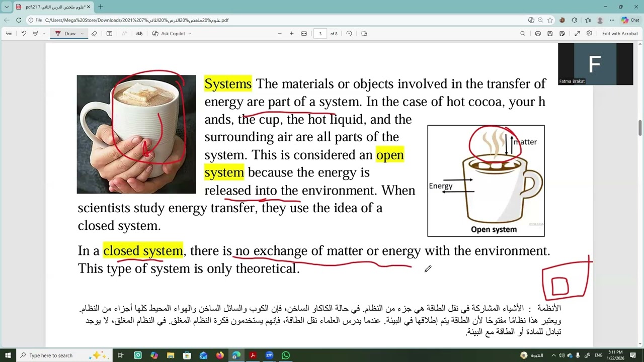Click the page number field showing 3
This screenshot has height=362, width=644.
click(x=320, y=34)
